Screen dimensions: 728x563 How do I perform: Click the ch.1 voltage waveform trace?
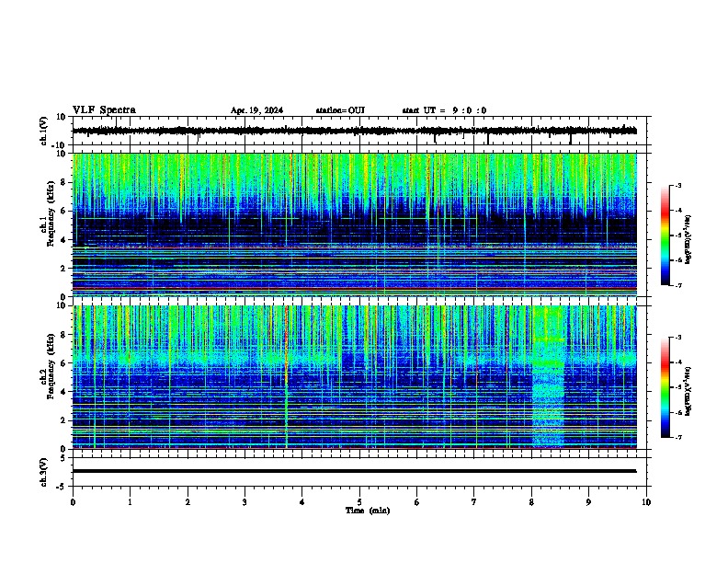[354, 131]
